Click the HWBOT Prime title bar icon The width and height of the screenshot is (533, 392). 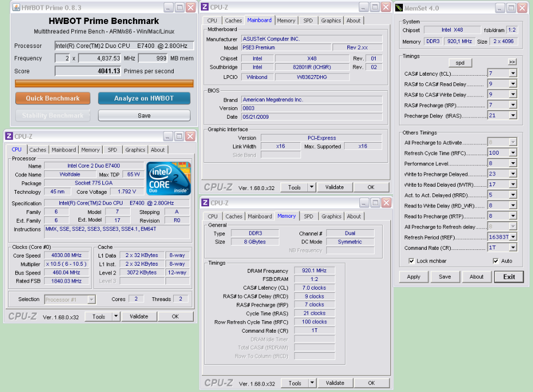[x=16, y=7]
